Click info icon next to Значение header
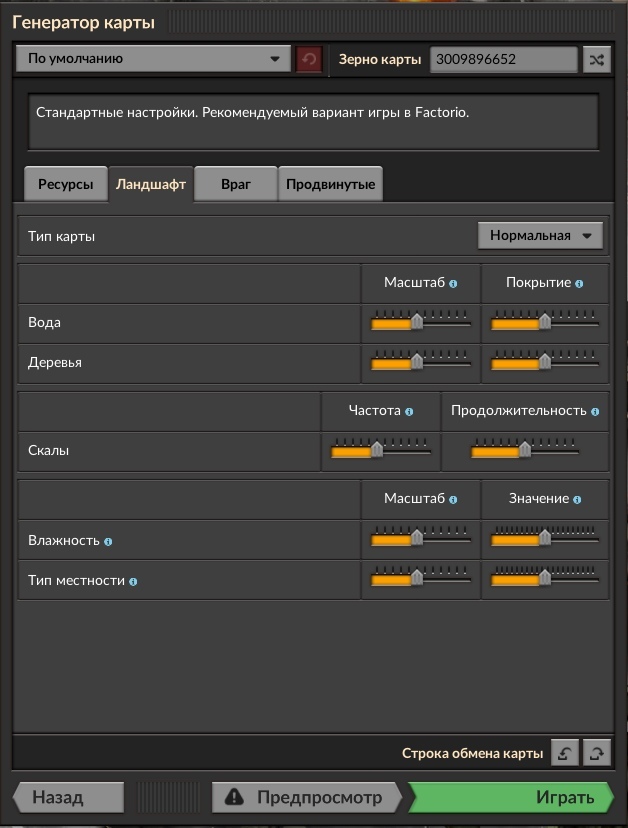Screen dimensions: 628x828 [x=577, y=500]
